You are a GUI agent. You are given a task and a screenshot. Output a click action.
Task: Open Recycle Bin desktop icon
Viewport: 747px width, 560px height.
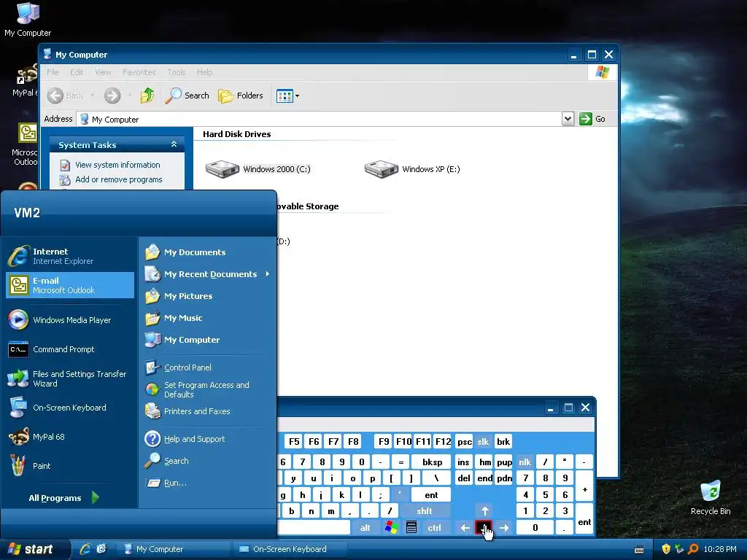click(x=711, y=497)
